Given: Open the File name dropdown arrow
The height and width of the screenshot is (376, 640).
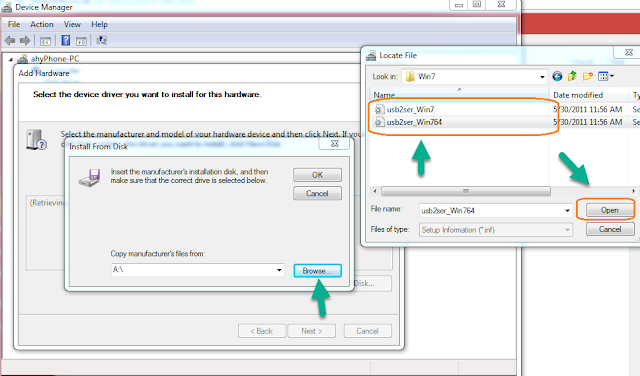Looking at the screenshot, I should click(x=567, y=211).
